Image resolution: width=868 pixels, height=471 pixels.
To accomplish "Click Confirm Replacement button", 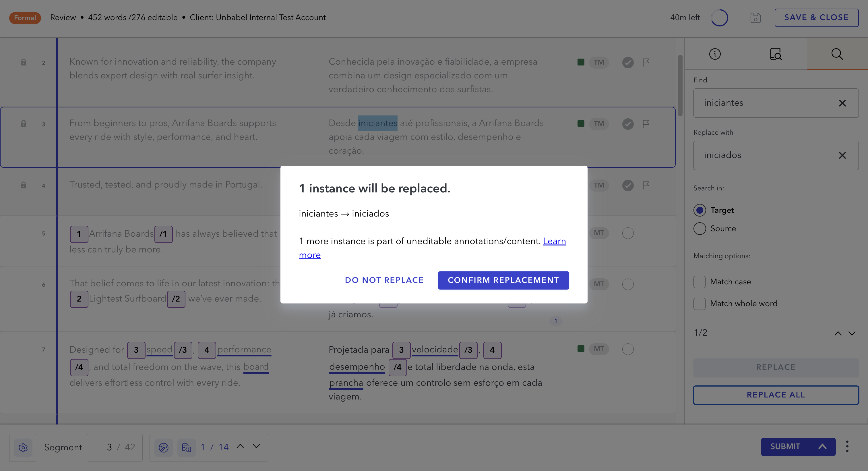I will coord(503,280).
